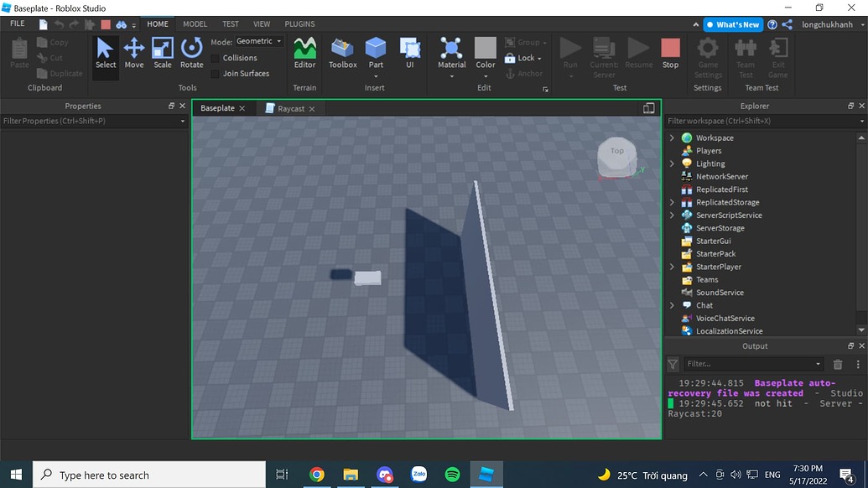Screen dimensions: 868x488
Task: Open the Mode: Geometric dropdown
Action: (257, 40)
